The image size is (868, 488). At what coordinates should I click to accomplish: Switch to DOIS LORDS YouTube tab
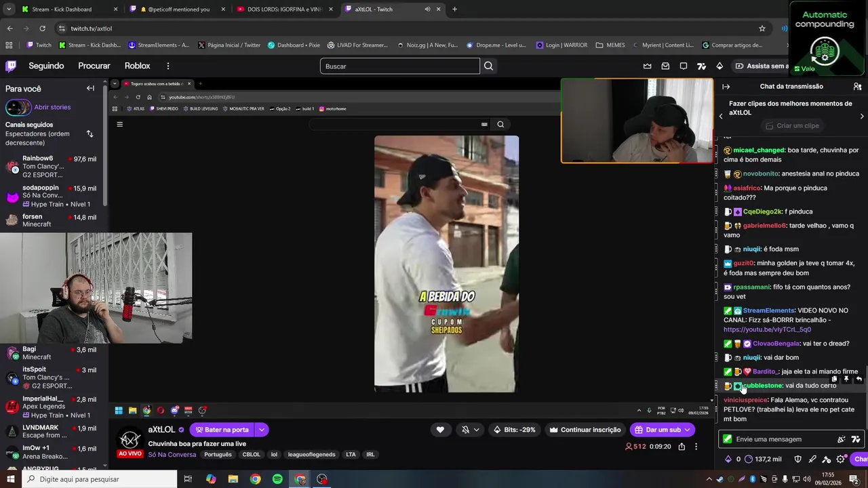(x=285, y=9)
